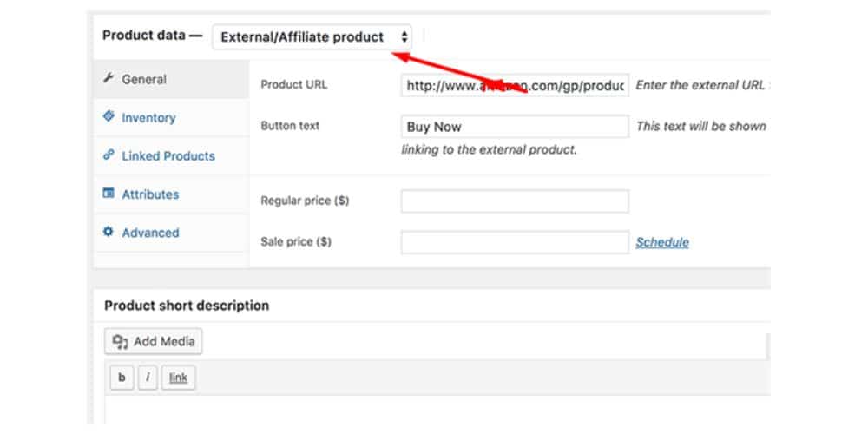Click the Button text field with Buy Now
Image resolution: width=868 pixels, height=434 pixels.
pyautogui.click(x=515, y=127)
